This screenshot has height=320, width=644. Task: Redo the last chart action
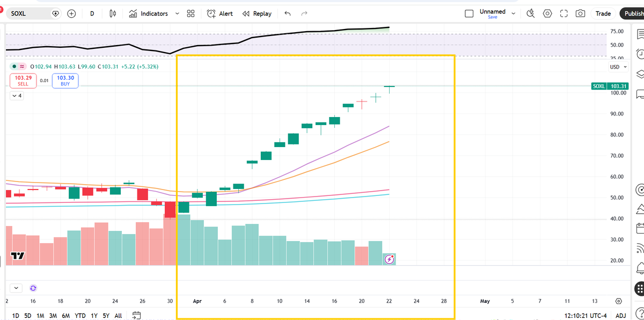(x=304, y=13)
